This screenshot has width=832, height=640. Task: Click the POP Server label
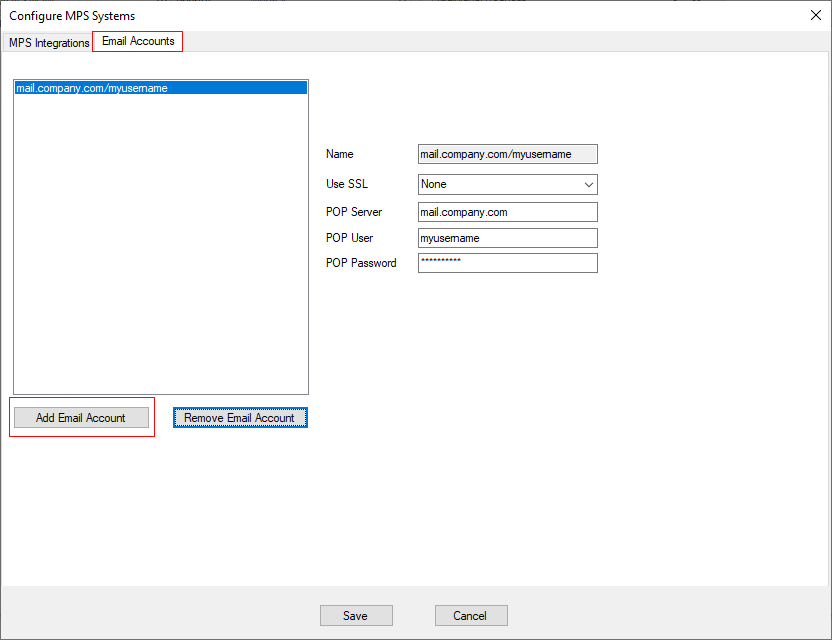click(353, 212)
